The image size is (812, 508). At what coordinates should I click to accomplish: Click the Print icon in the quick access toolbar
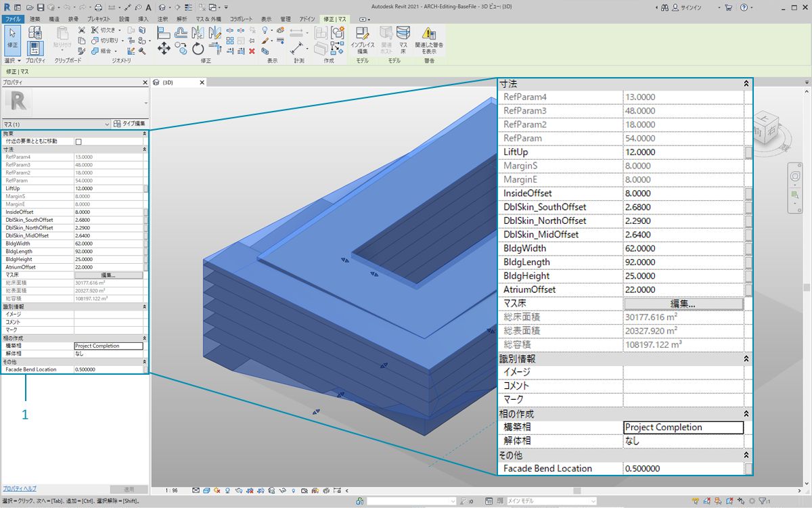point(98,7)
